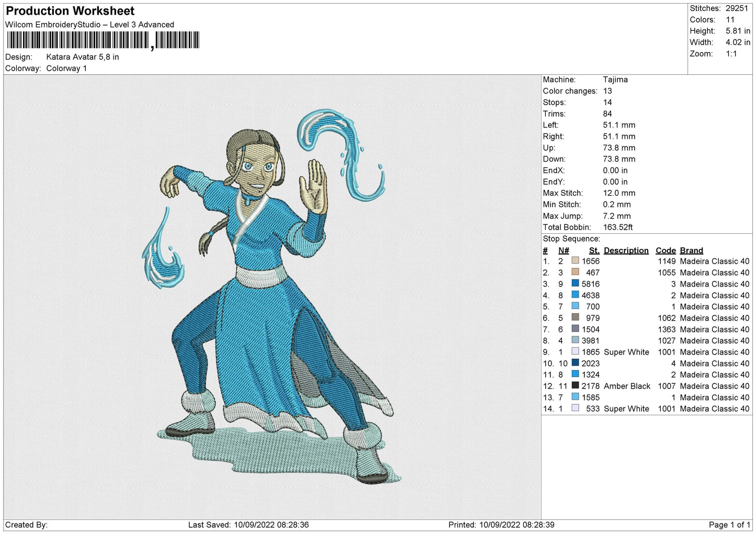Click the dark blue swatch for stop 3
The width and height of the screenshot is (756, 534).
[x=576, y=283]
